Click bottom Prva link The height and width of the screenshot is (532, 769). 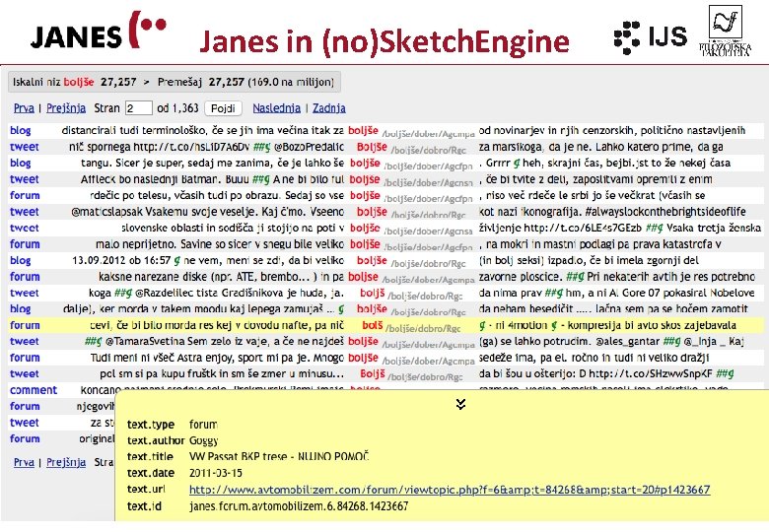click(x=24, y=462)
